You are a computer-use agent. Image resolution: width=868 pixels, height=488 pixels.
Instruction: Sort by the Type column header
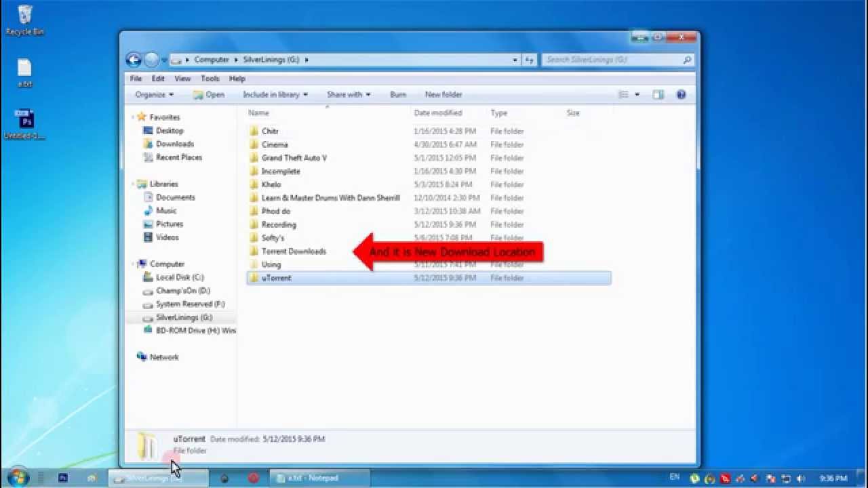(498, 113)
